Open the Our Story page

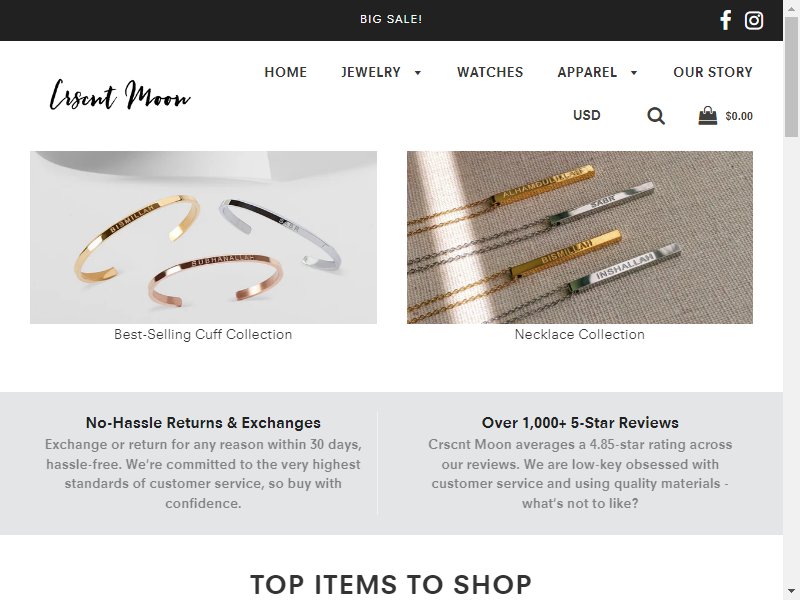click(713, 72)
